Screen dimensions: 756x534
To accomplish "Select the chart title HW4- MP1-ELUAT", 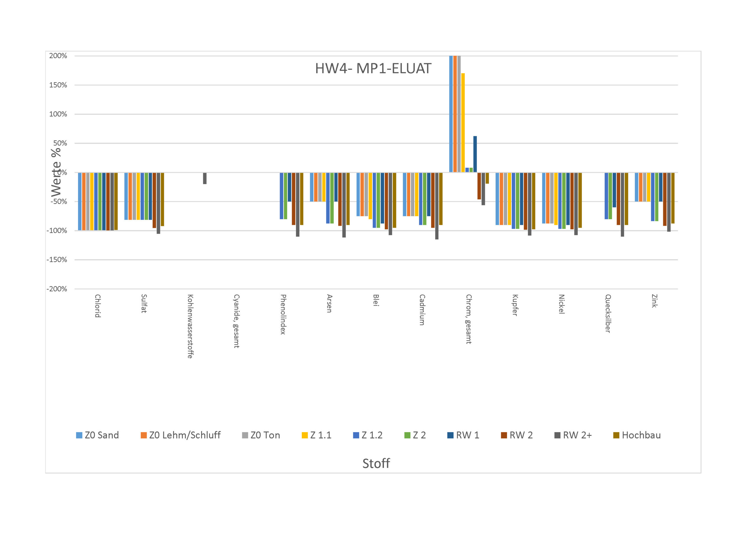I will click(x=373, y=68).
